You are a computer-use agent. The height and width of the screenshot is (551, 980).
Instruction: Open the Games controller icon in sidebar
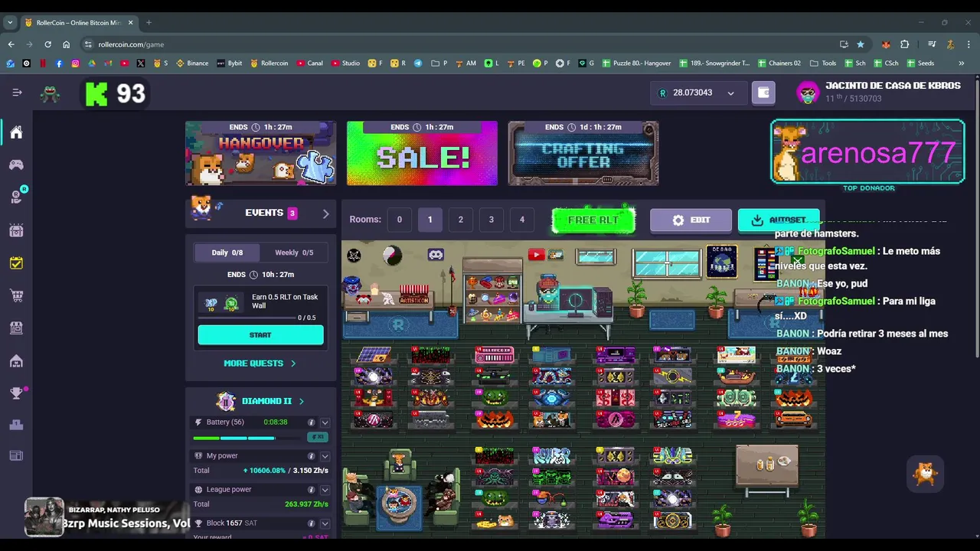coord(16,165)
